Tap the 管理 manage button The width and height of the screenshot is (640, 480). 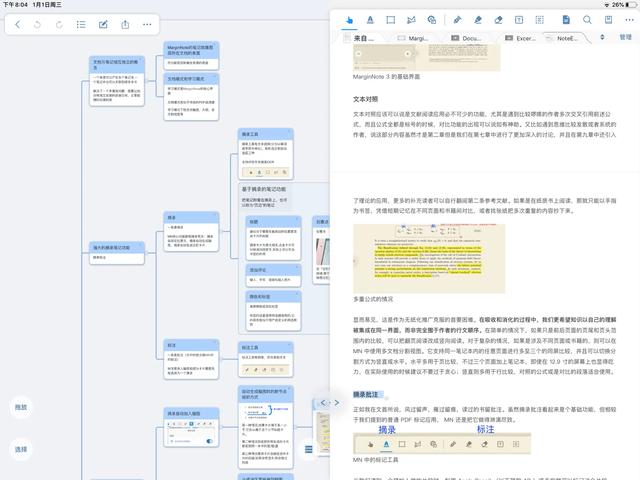point(626,37)
